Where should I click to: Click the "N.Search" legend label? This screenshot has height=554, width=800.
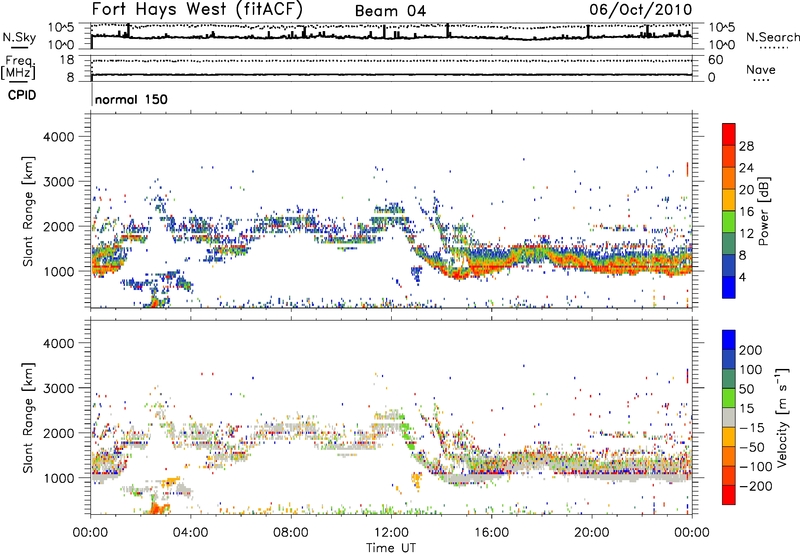(772, 37)
